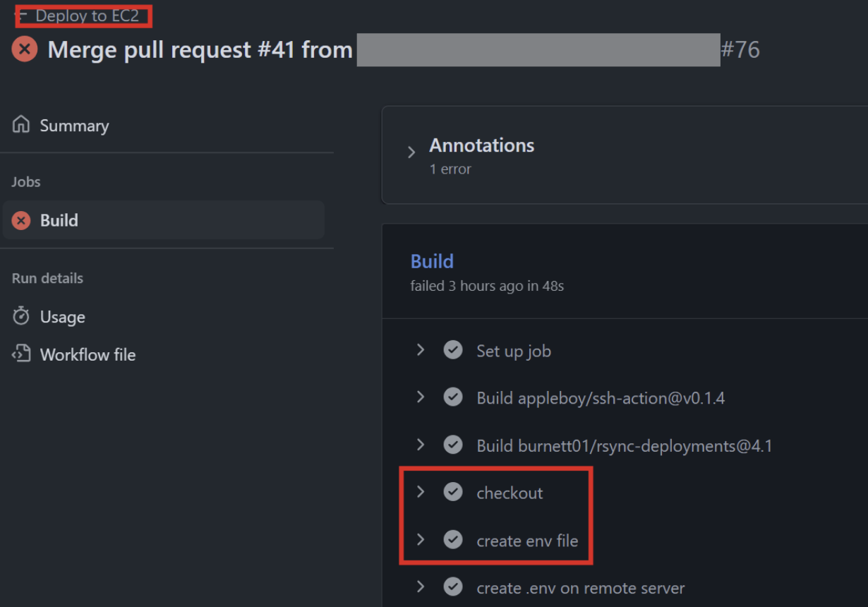Open the Usage run details
The width and height of the screenshot is (868, 607).
[x=62, y=317]
